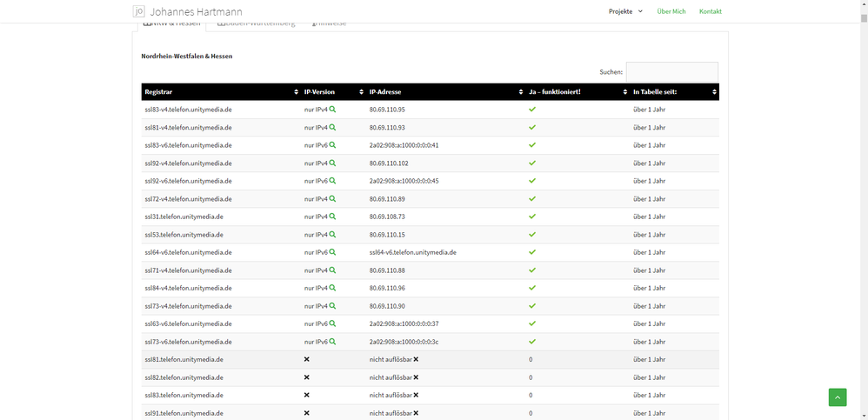Click the Johannes Hartmann site title
Image resolution: width=868 pixels, height=420 pixels.
click(196, 12)
